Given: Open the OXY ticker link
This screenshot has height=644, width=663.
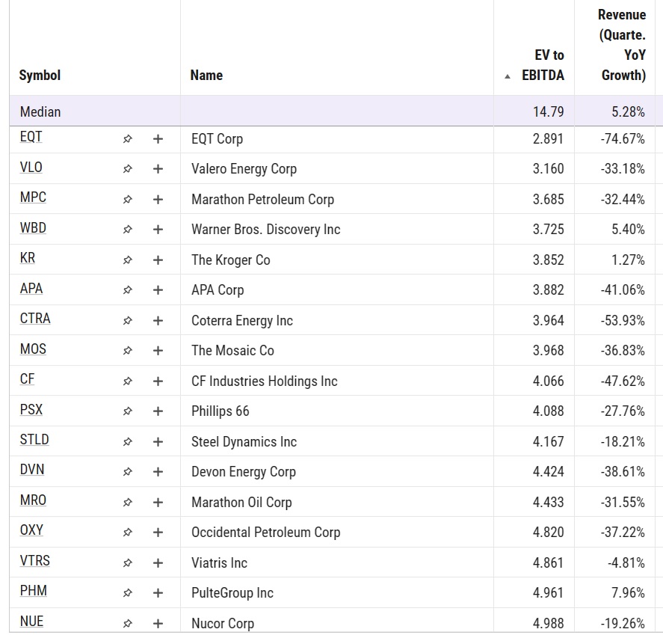Looking at the screenshot, I should [31, 530].
